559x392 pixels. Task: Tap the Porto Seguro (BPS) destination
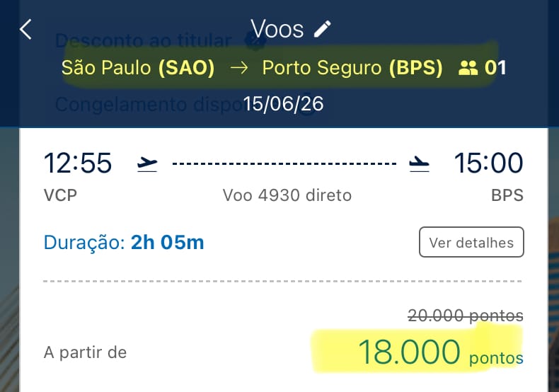pos(352,68)
